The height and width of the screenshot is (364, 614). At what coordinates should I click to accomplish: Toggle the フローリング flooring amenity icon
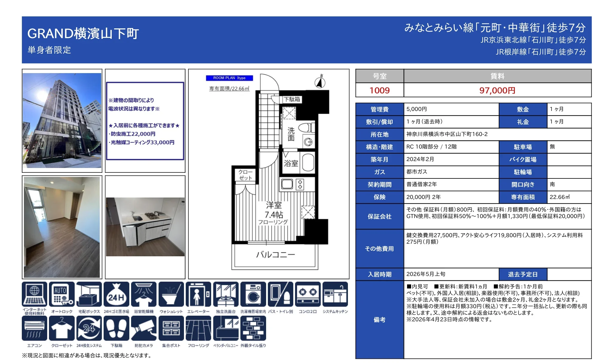coord(199,328)
